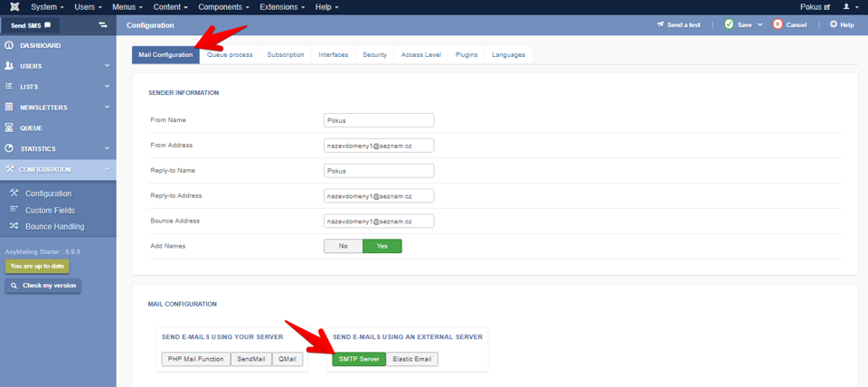Image resolution: width=868 pixels, height=387 pixels.
Task: Click the Newsletters sidebar icon
Action: point(9,108)
